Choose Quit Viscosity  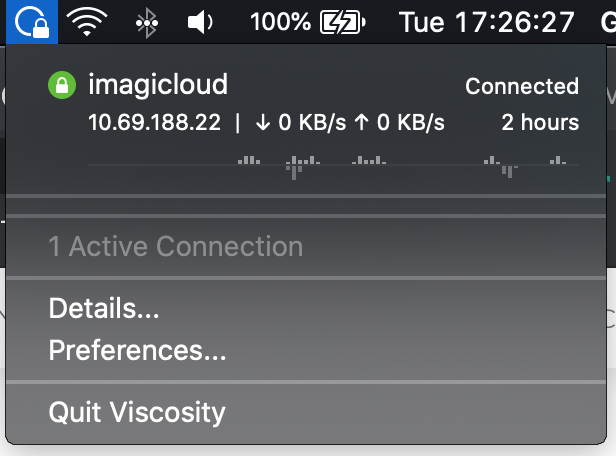(137, 412)
